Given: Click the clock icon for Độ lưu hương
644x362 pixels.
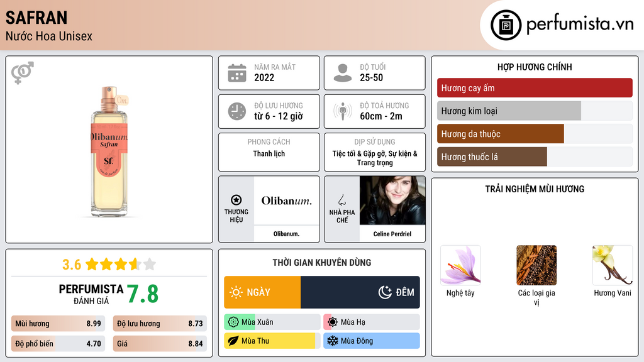Looking at the screenshot, I should 237,111.
